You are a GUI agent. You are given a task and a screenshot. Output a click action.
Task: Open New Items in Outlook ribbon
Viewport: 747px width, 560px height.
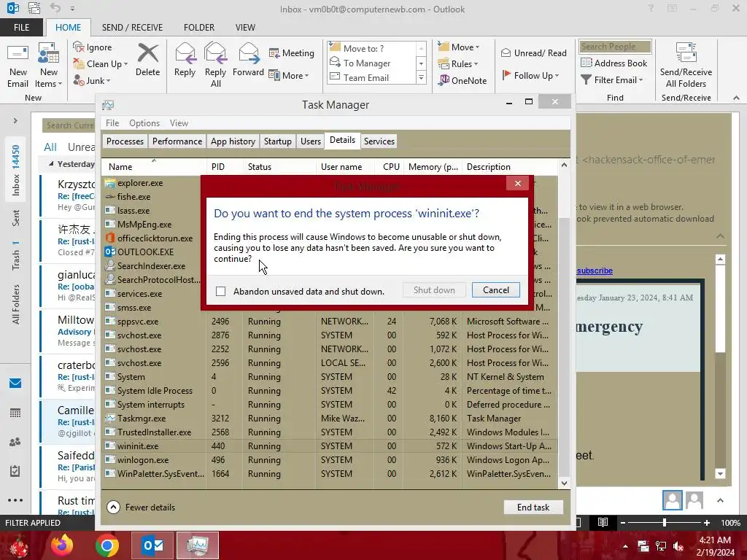point(49,66)
